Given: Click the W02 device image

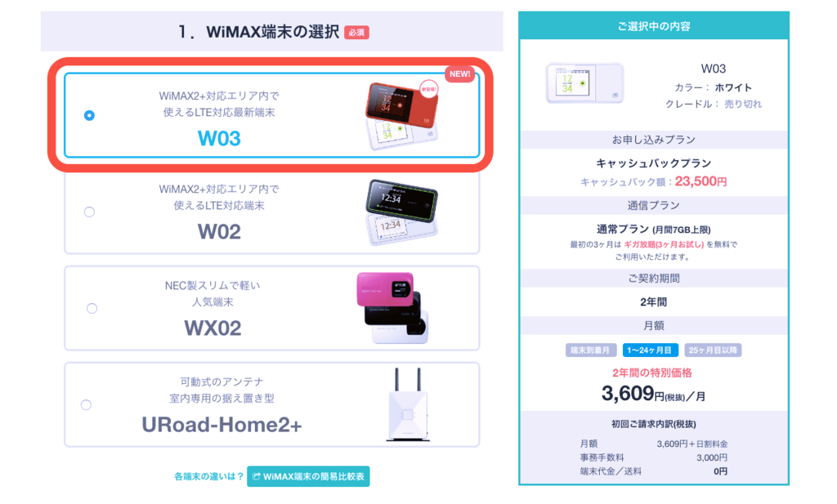Looking at the screenshot, I should point(401,212).
